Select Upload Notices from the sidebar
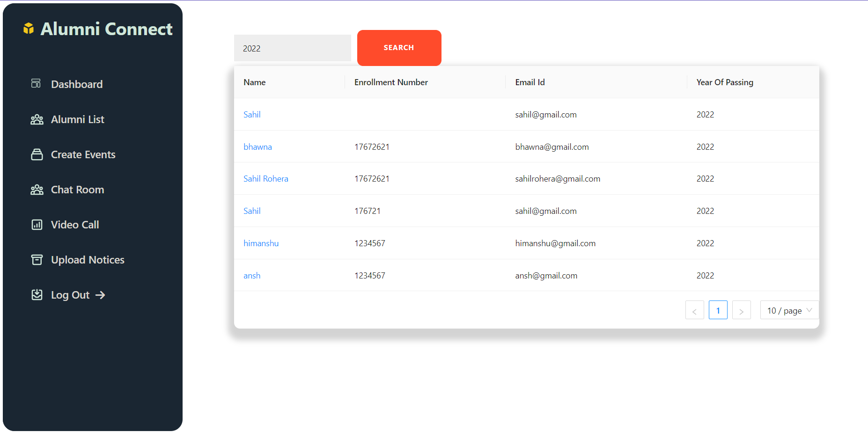Image resolution: width=868 pixels, height=432 pixels. [x=87, y=259]
